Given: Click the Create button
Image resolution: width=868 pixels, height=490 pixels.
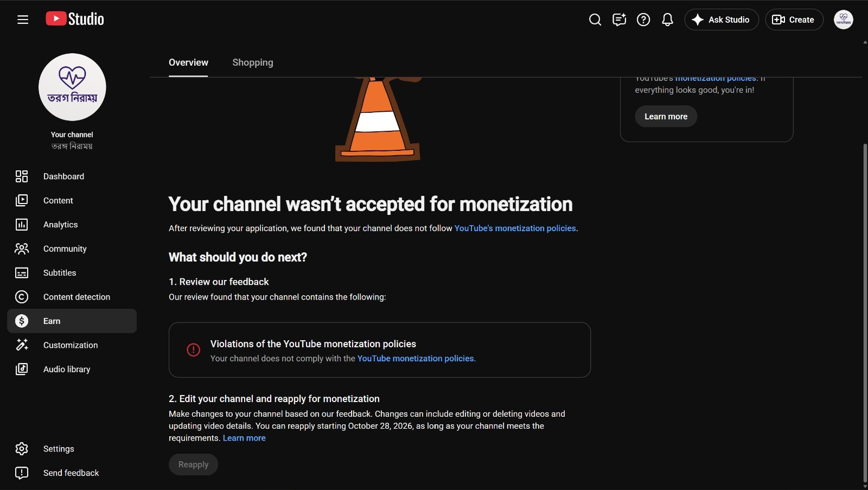Looking at the screenshot, I should pyautogui.click(x=794, y=20).
